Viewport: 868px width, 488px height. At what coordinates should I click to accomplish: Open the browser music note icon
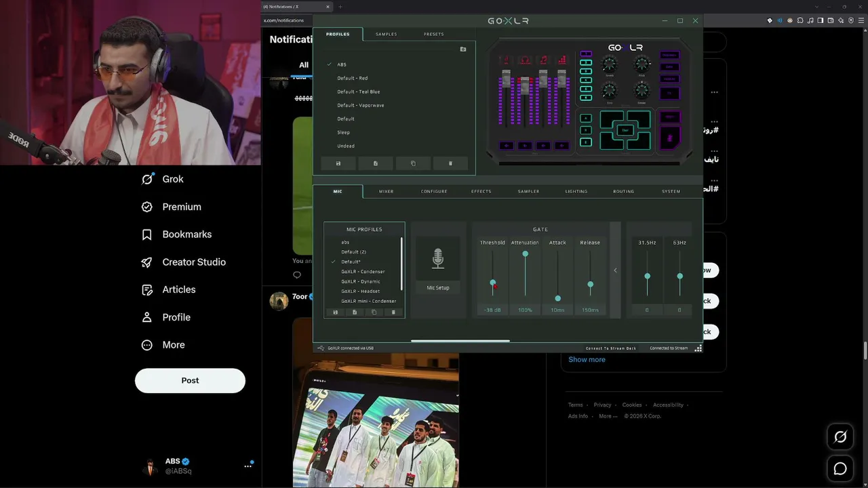tap(810, 20)
